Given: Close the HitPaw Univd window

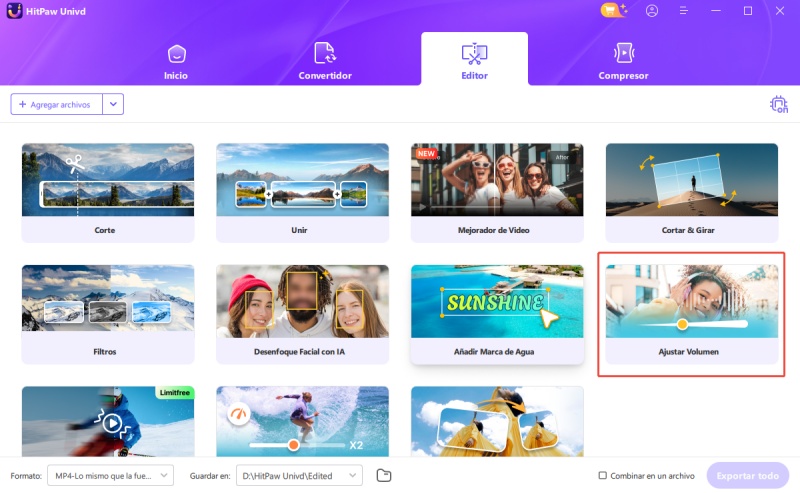Looking at the screenshot, I should pos(780,11).
